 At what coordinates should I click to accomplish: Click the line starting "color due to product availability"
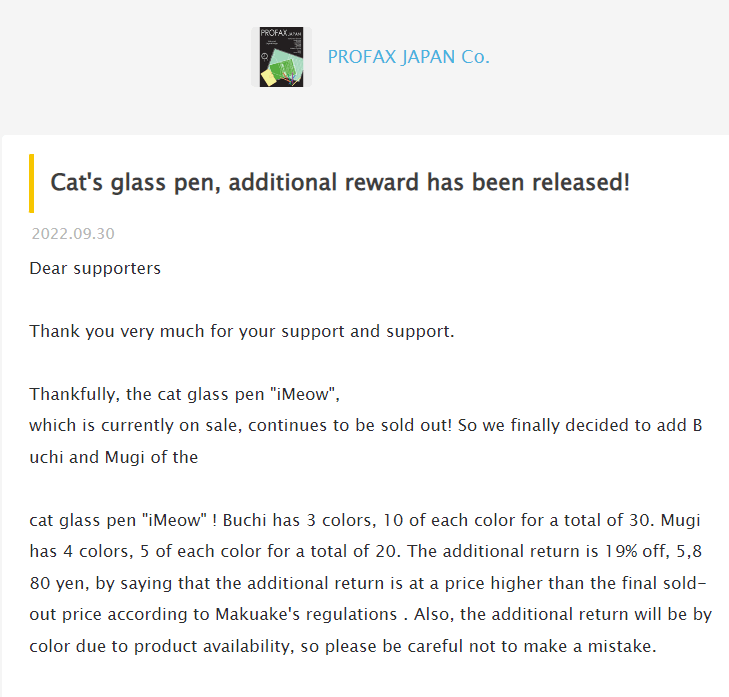click(343, 646)
